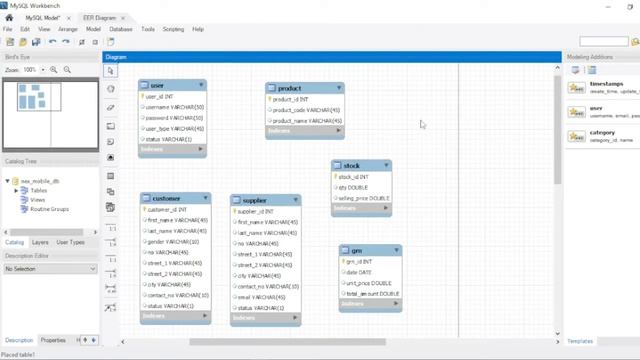Select the username VARCHAR(50) column
Screen dimensions: 640x360
click(x=172, y=107)
